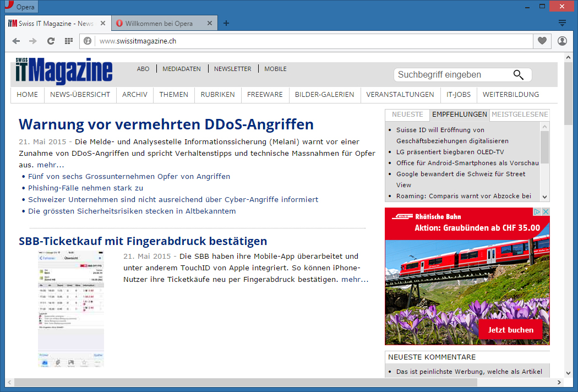Close the Rhätische Bahn ad

pos(546,211)
